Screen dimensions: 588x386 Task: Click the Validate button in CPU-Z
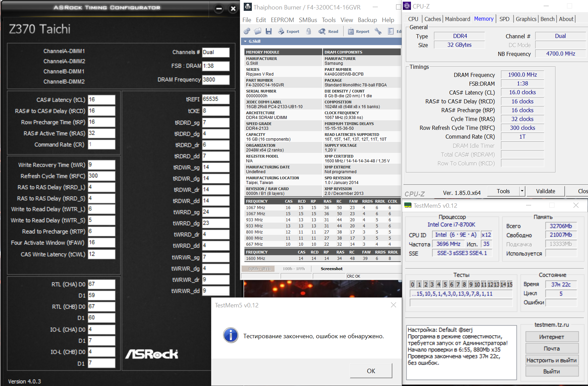[x=546, y=191]
